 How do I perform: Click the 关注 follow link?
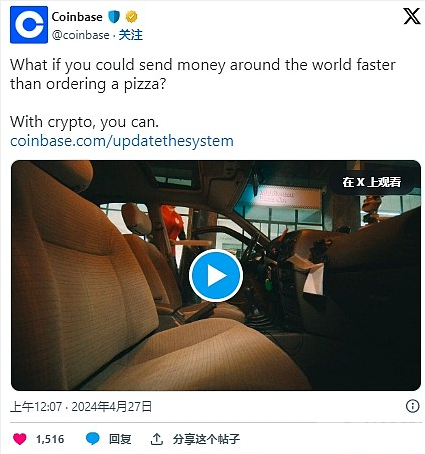coord(131,35)
